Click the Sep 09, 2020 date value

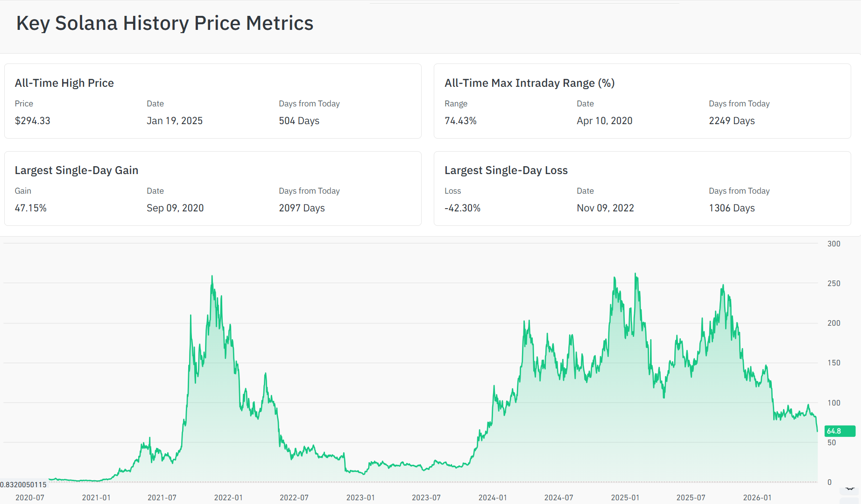tap(175, 208)
